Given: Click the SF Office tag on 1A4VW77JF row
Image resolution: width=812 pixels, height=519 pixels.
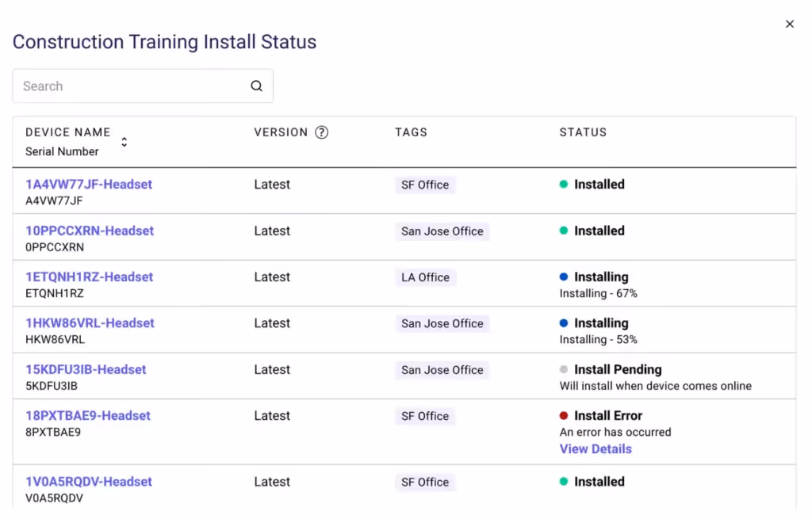Looking at the screenshot, I should [x=425, y=185].
